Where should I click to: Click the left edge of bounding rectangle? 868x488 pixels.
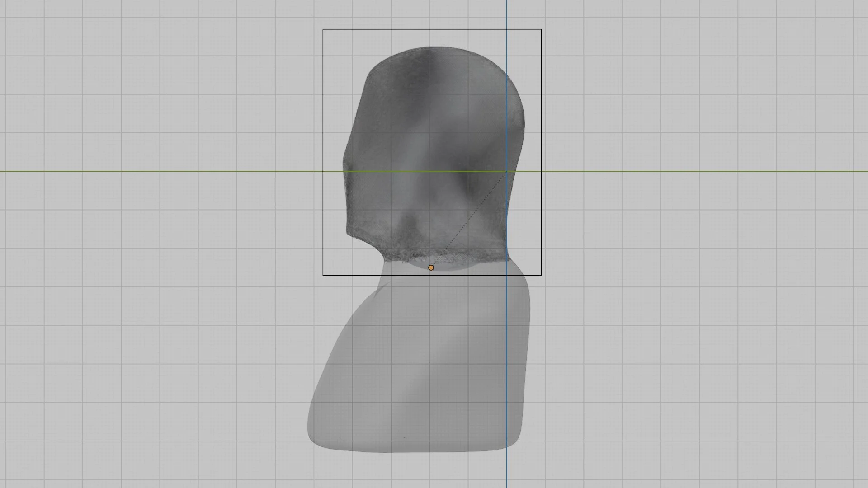(x=323, y=113)
